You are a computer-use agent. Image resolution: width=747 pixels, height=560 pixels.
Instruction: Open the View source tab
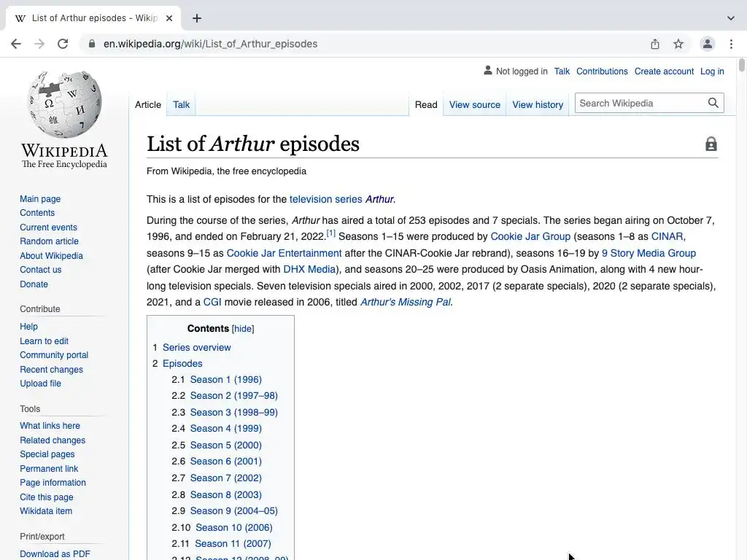point(474,104)
